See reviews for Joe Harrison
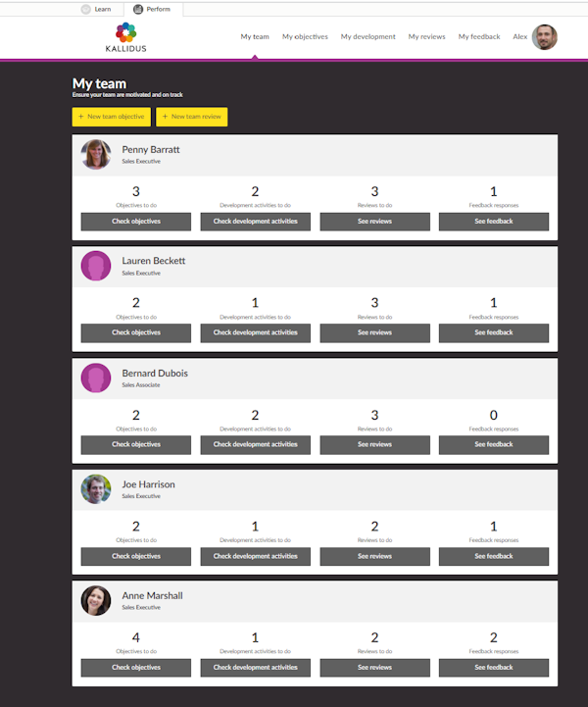588x707 pixels. coord(374,556)
